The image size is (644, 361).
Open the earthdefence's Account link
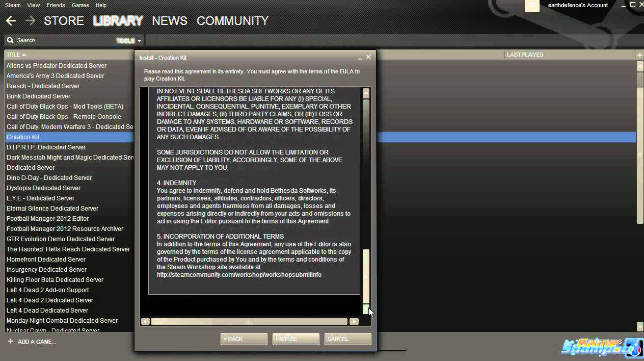[578, 5]
